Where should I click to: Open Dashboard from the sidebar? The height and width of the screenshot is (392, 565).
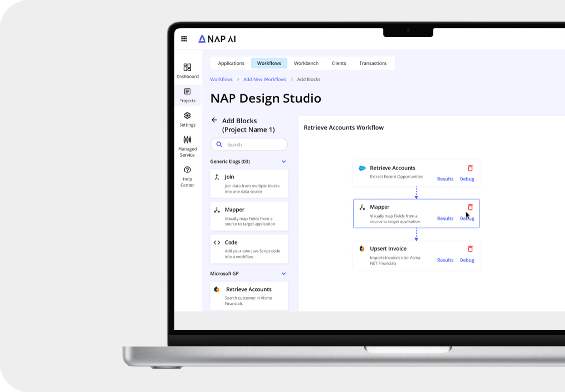click(x=187, y=71)
